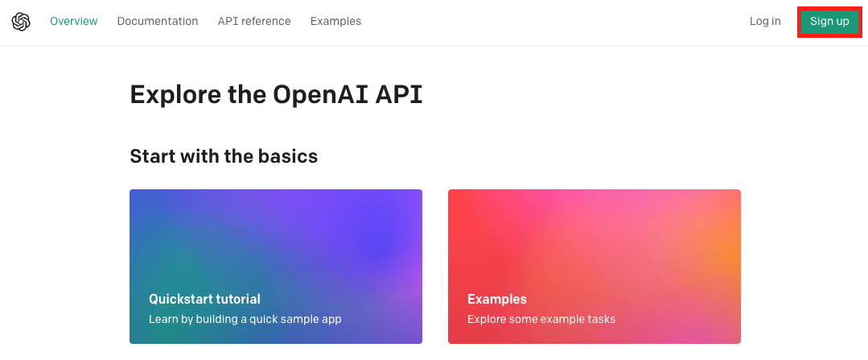Click the green Sign up button

pos(829,22)
